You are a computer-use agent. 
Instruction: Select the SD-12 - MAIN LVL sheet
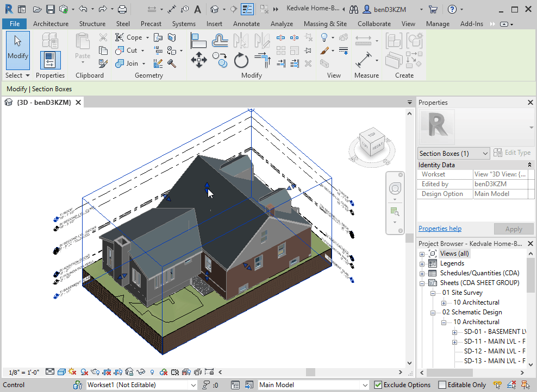pos(494,351)
